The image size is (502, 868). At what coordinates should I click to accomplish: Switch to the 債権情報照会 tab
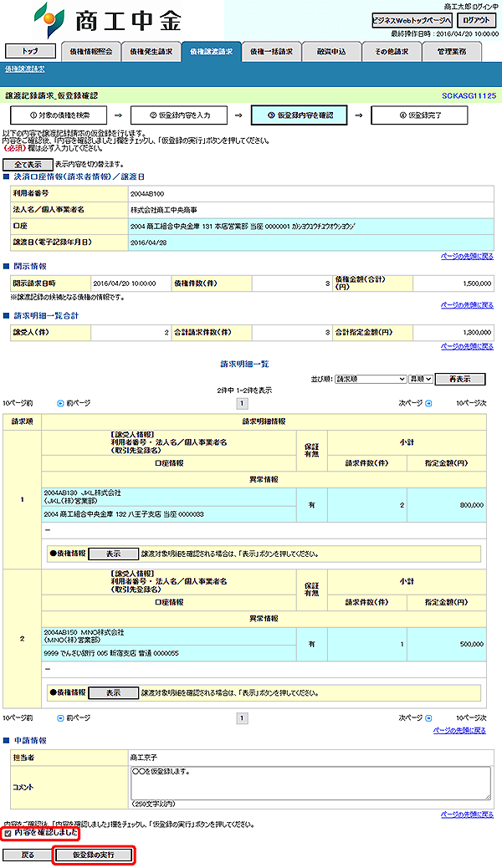click(x=91, y=52)
